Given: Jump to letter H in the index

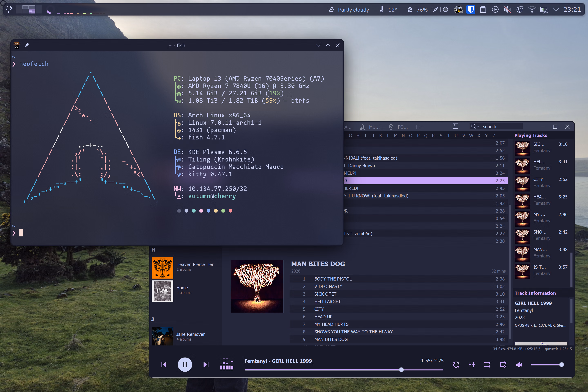Looking at the screenshot, I should click(x=358, y=136).
